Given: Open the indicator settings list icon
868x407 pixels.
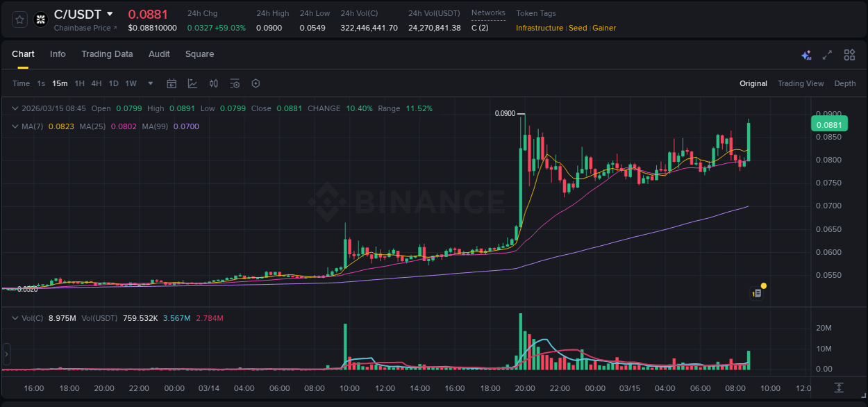Looking at the screenshot, I should 235,83.
